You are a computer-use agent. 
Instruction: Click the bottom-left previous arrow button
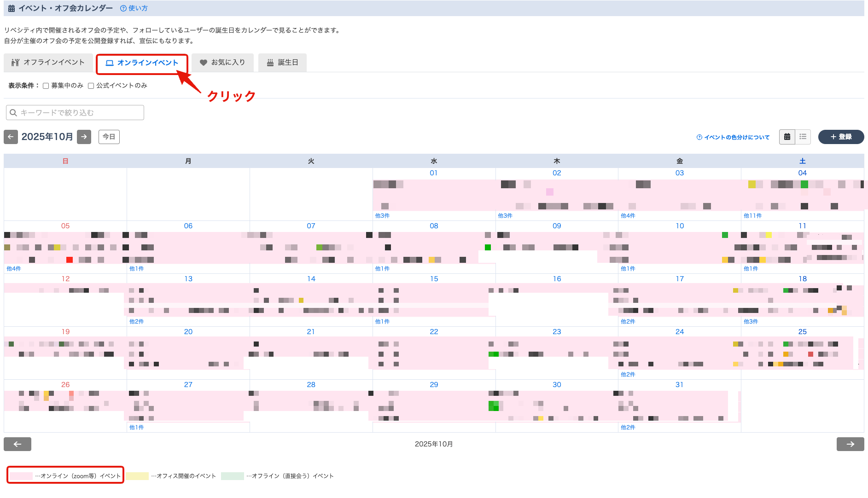(17, 444)
